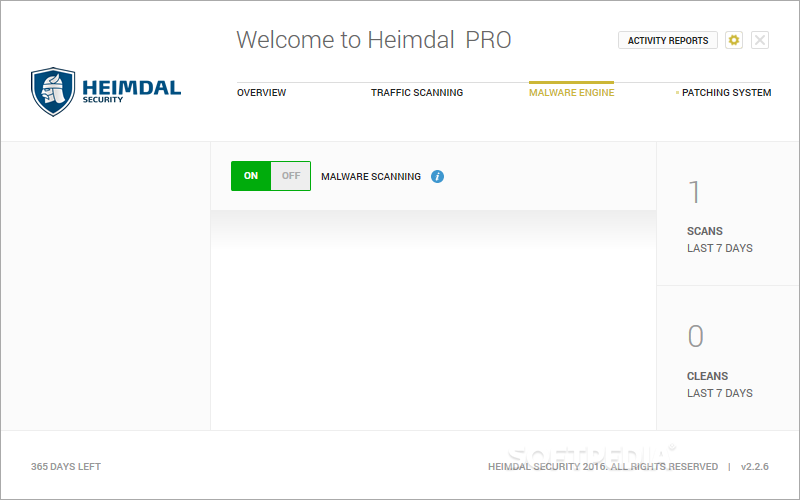Open the Traffic Scanning tab
The image size is (800, 500).
pos(417,93)
